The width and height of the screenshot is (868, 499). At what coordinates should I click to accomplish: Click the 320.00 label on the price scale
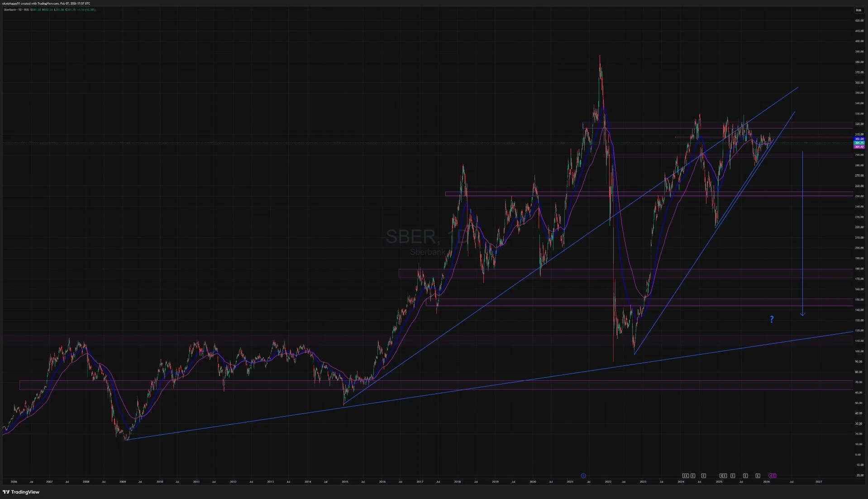click(x=858, y=124)
